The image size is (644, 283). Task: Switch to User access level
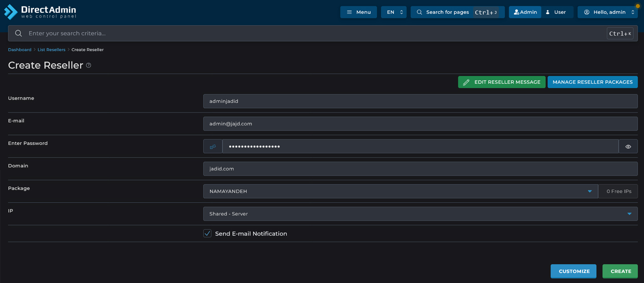click(x=556, y=12)
